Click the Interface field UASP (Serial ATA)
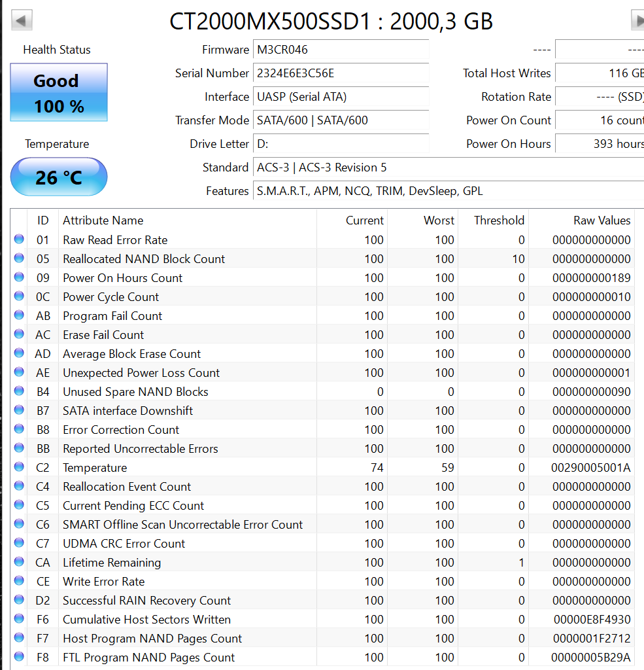 click(341, 97)
